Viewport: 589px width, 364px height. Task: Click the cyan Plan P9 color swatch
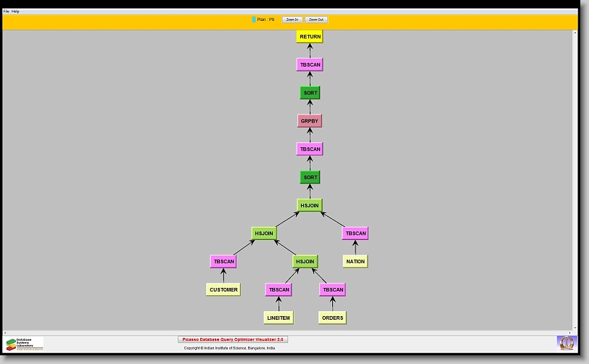pos(253,20)
